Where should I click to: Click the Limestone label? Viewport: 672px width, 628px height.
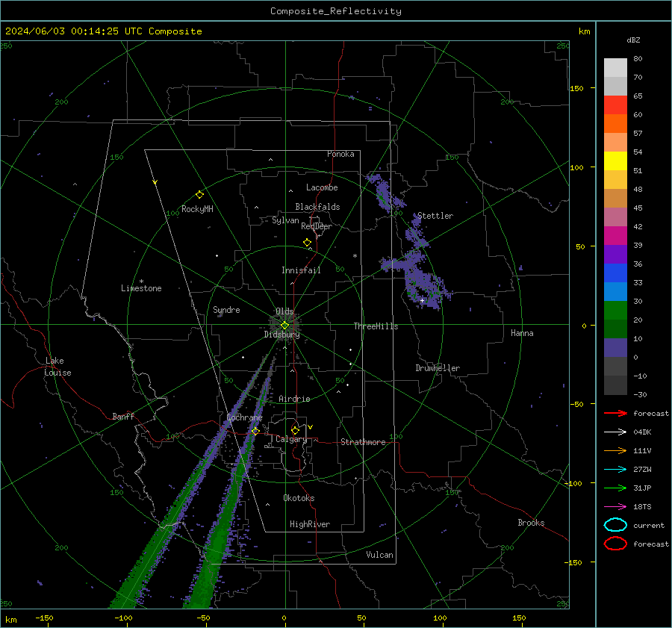tap(141, 288)
